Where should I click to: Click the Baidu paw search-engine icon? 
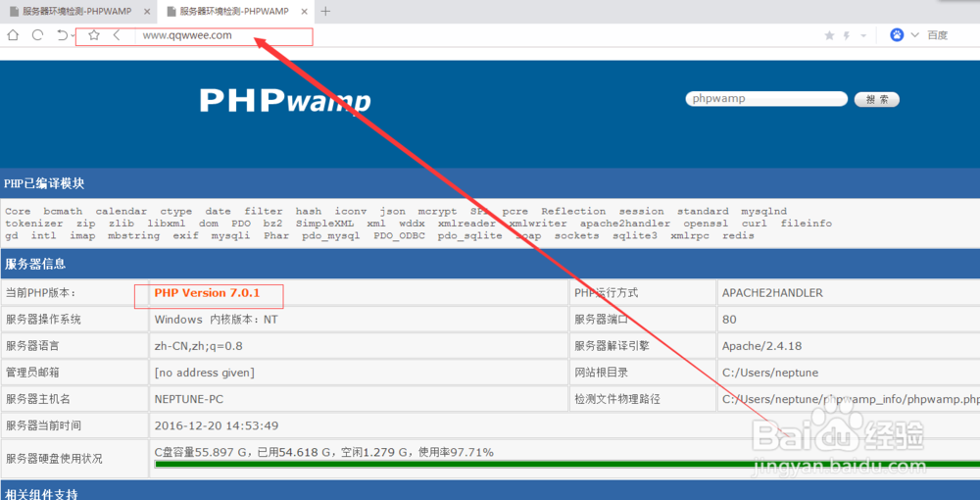(x=897, y=35)
